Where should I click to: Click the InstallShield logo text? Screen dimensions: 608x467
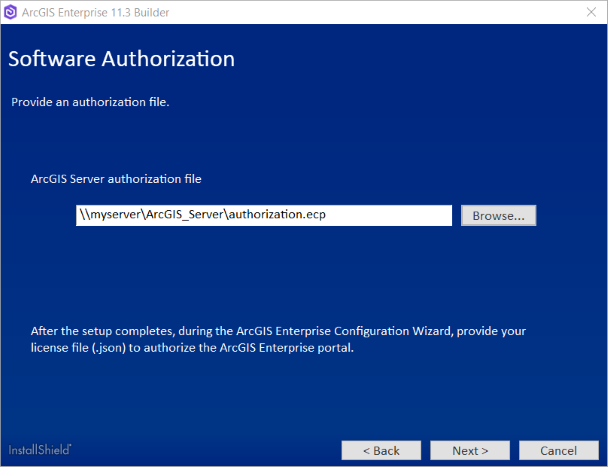coord(40,450)
